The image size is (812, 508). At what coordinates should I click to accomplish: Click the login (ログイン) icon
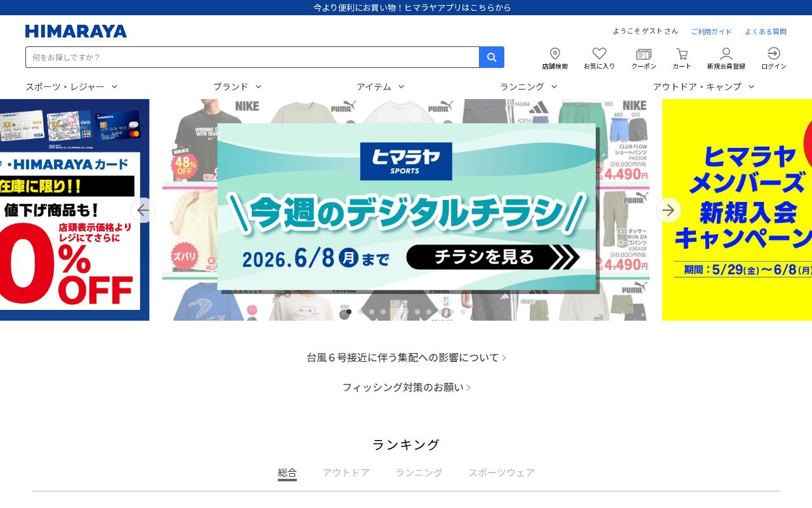[x=774, y=58]
